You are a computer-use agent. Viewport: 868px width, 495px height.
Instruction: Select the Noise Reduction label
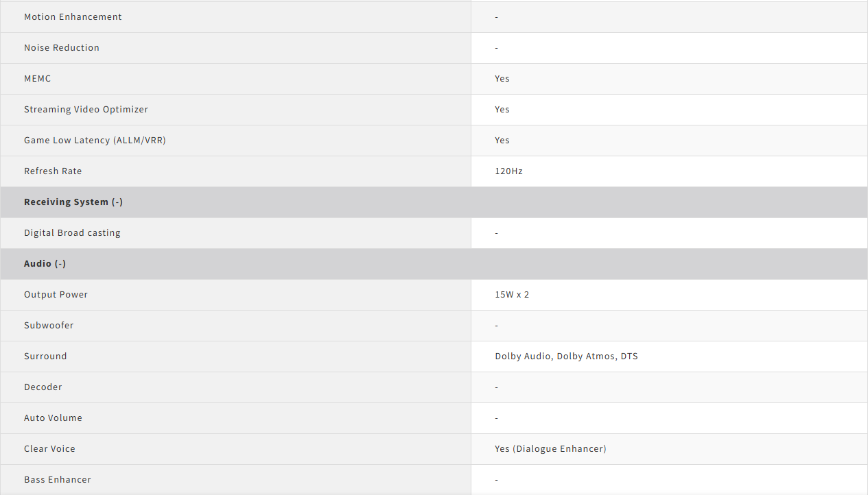click(x=62, y=48)
